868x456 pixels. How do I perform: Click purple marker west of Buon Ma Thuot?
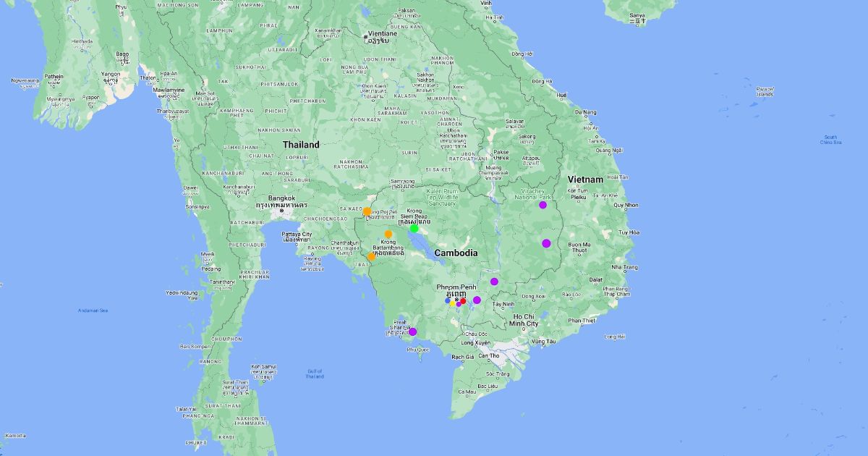[546, 243]
